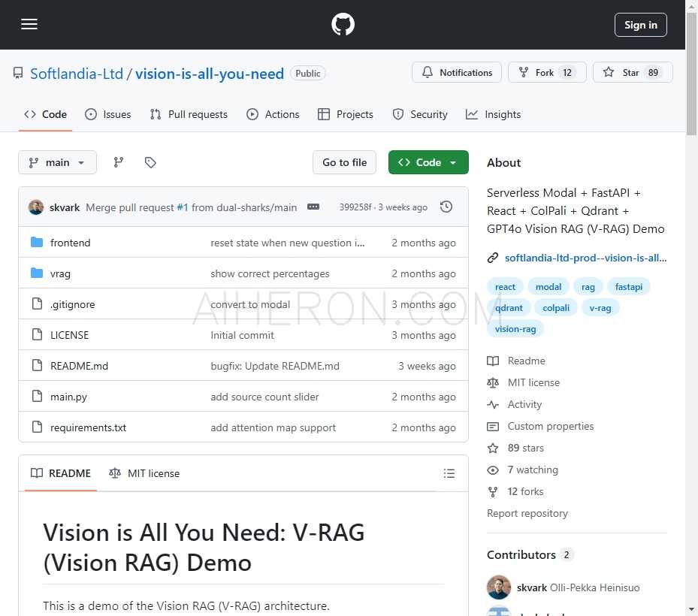Open the LICENSE file
The image size is (698, 616).
69,335
